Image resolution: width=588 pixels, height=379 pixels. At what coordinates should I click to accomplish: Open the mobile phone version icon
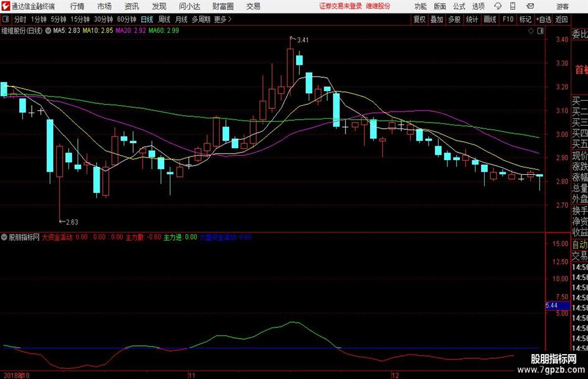point(513,6)
